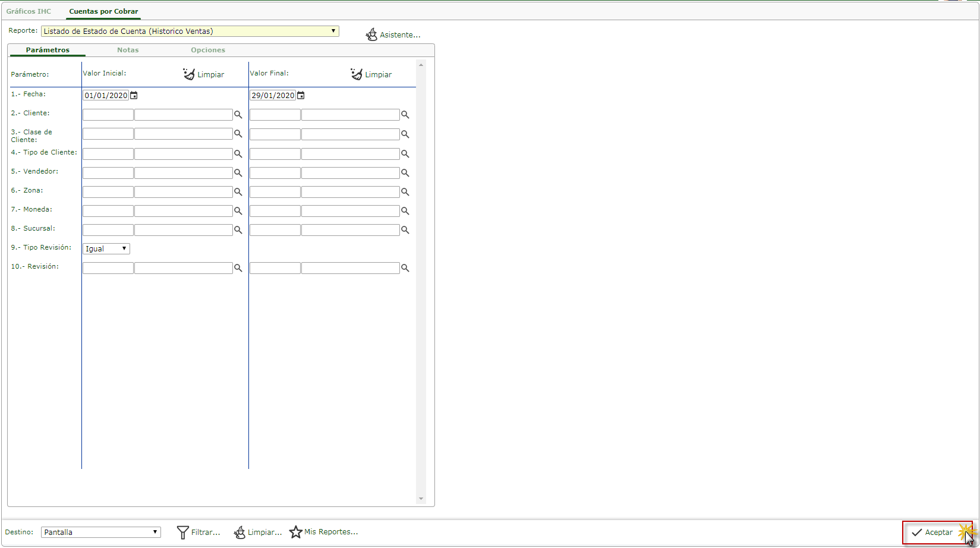Open the Asistente wizard

click(393, 34)
